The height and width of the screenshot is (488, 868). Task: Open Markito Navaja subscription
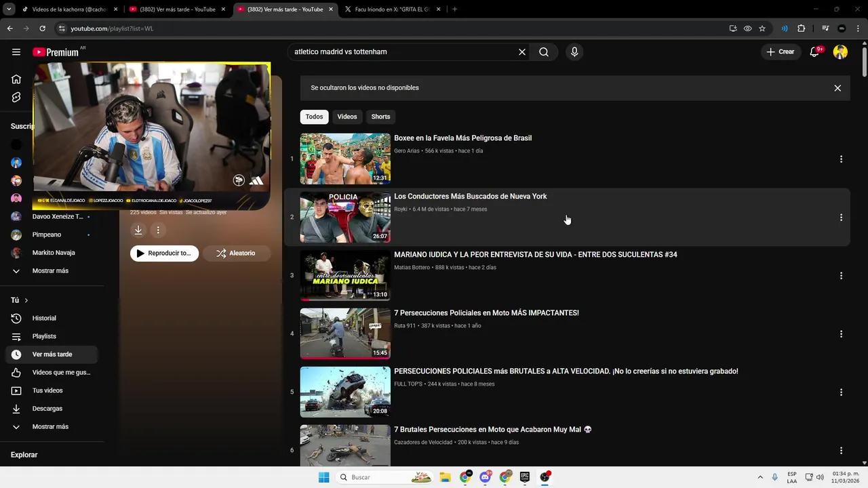[x=52, y=253]
